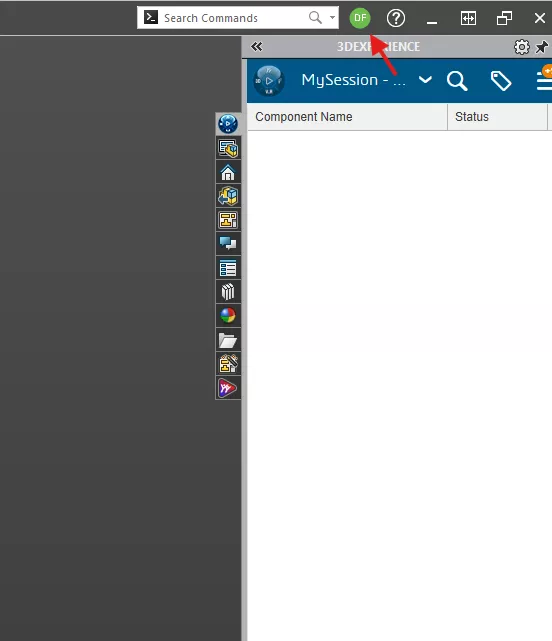Restore down the application window
Viewport: 552px width, 641px height.
tap(504, 18)
